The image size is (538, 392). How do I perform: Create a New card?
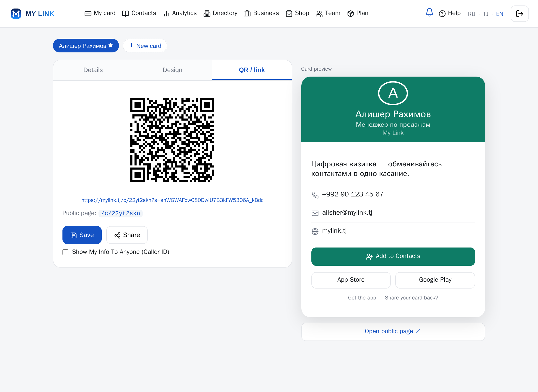click(x=145, y=46)
